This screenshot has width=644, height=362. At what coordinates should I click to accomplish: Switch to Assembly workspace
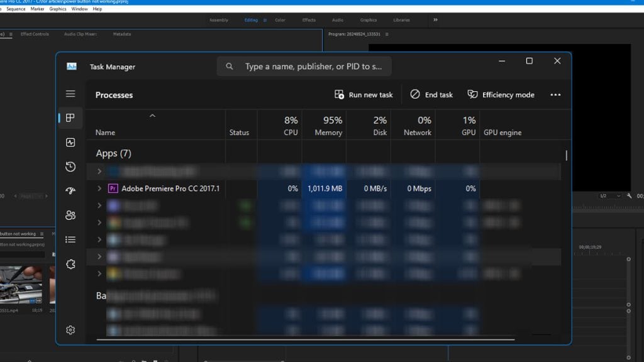tap(218, 20)
